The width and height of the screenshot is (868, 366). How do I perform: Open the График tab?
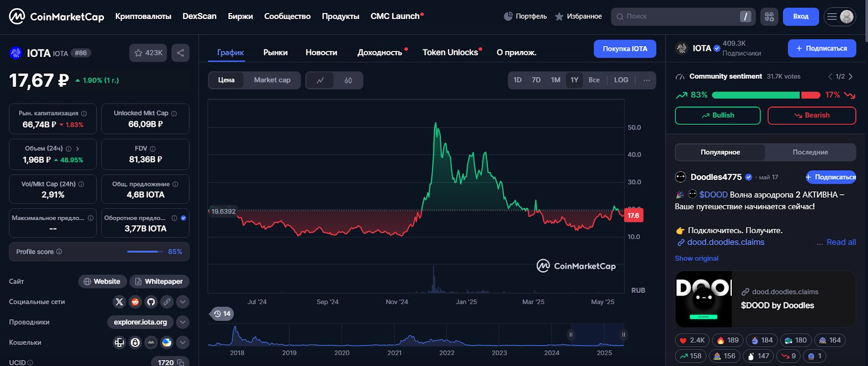[x=231, y=53]
